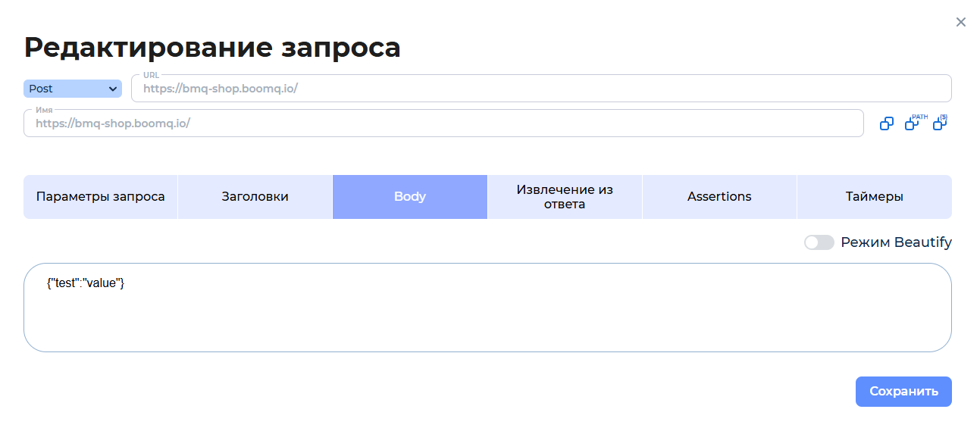The image size is (980, 428).
Task: Click the plain copy icon beside the name field
Action: point(887,123)
